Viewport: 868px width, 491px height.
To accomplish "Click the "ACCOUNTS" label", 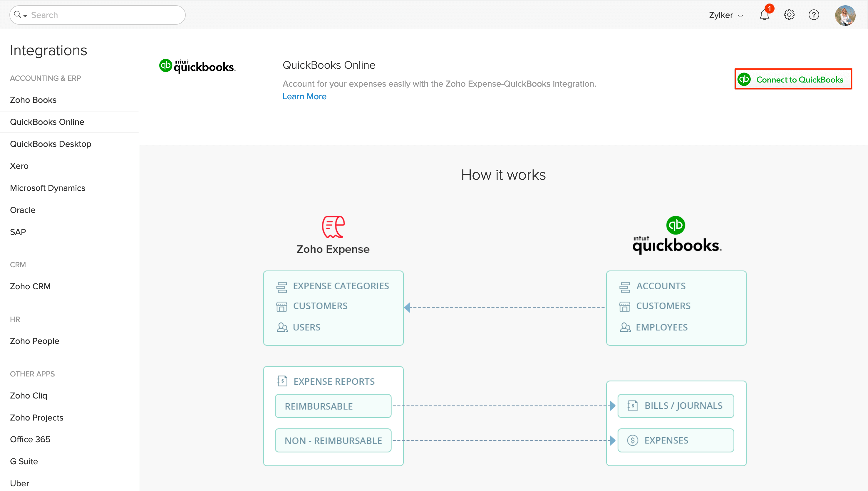I will pyautogui.click(x=661, y=286).
